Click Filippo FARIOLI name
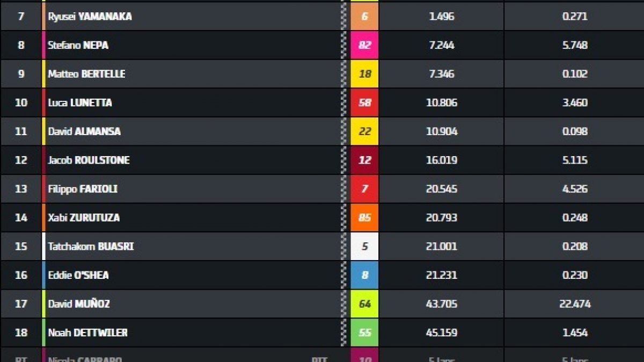 pyautogui.click(x=83, y=189)
